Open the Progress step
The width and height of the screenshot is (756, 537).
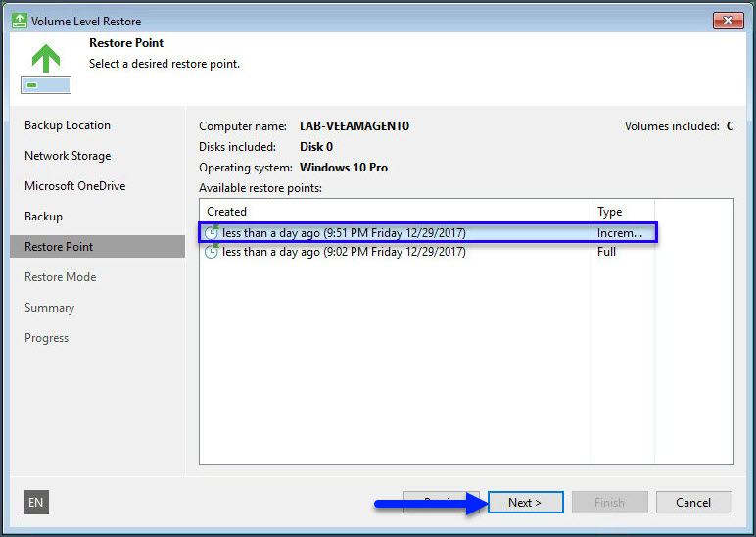pos(46,338)
